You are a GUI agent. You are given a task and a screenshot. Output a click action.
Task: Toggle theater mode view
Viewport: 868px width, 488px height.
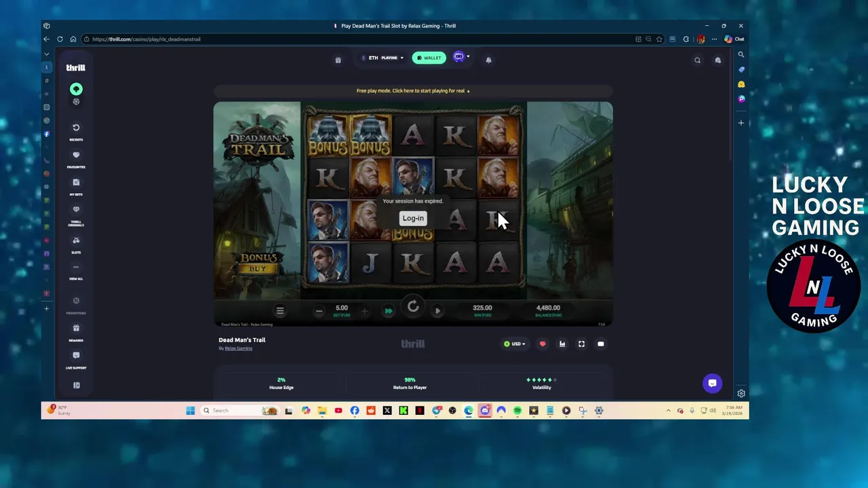(601, 344)
